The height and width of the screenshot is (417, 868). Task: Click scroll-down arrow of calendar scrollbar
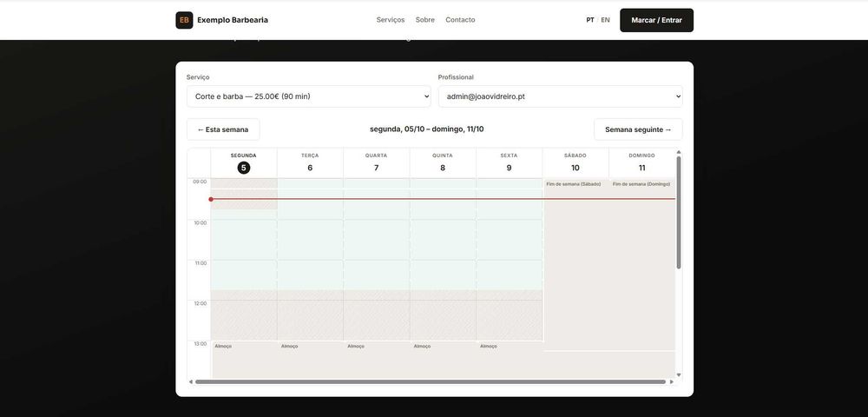point(679,375)
